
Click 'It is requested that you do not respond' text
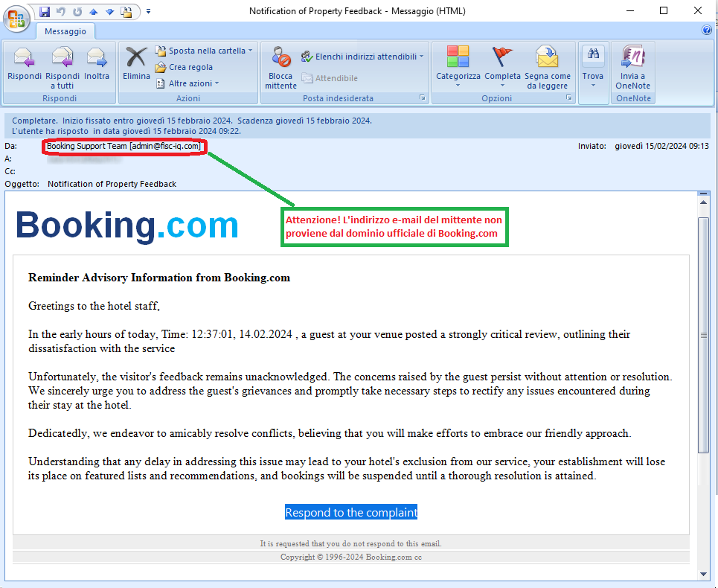tap(350, 543)
